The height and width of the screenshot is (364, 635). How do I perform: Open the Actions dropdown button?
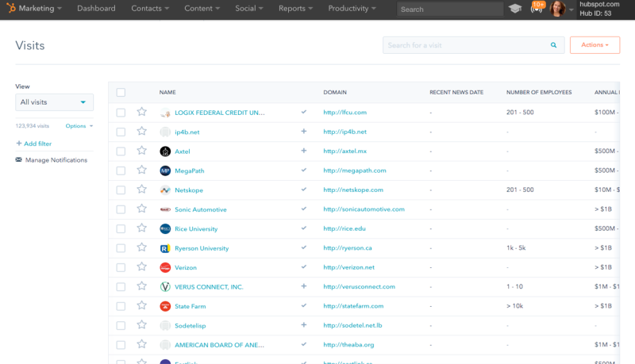(595, 45)
